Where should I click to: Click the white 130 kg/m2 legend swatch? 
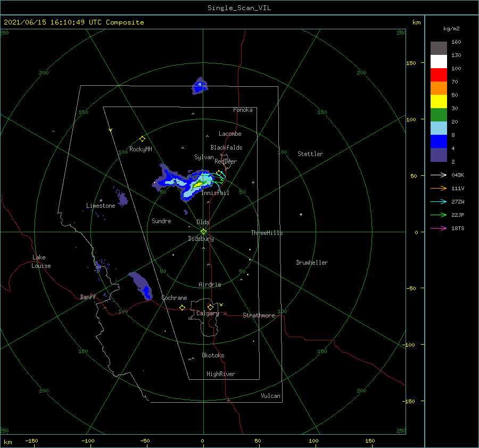439,61
